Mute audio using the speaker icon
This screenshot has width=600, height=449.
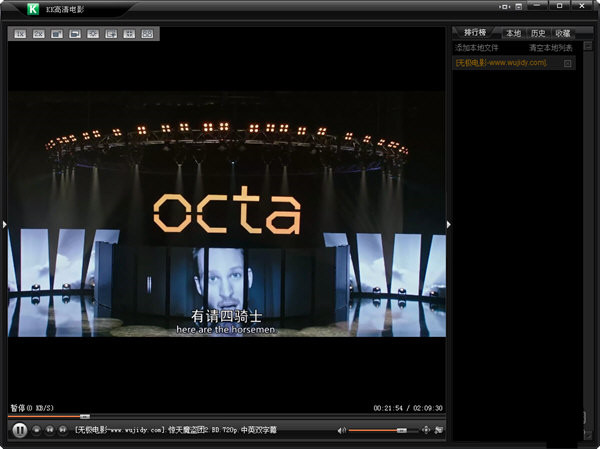[341, 430]
